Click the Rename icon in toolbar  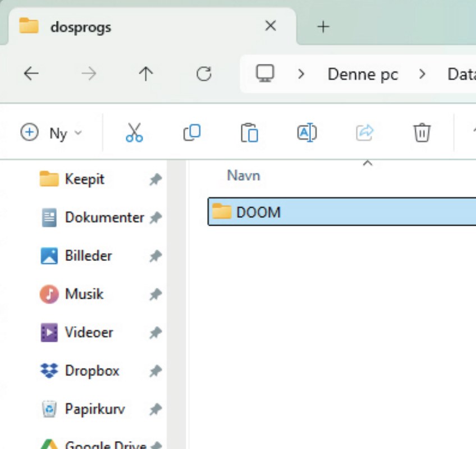pyautogui.click(x=306, y=133)
